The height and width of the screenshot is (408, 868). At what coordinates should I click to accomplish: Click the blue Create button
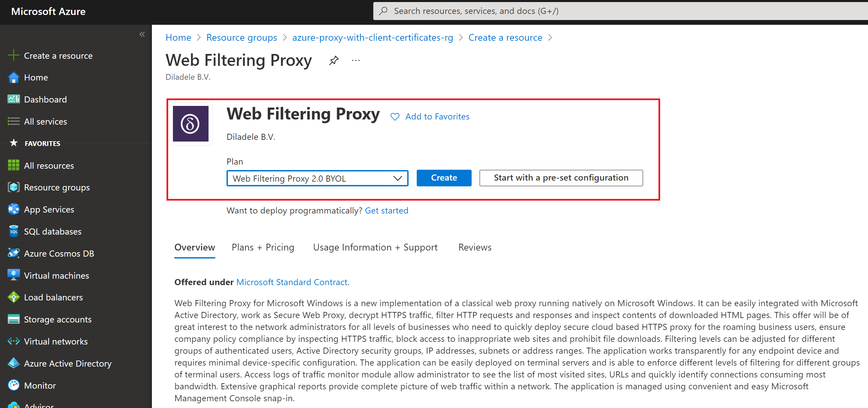click(444, 178)
